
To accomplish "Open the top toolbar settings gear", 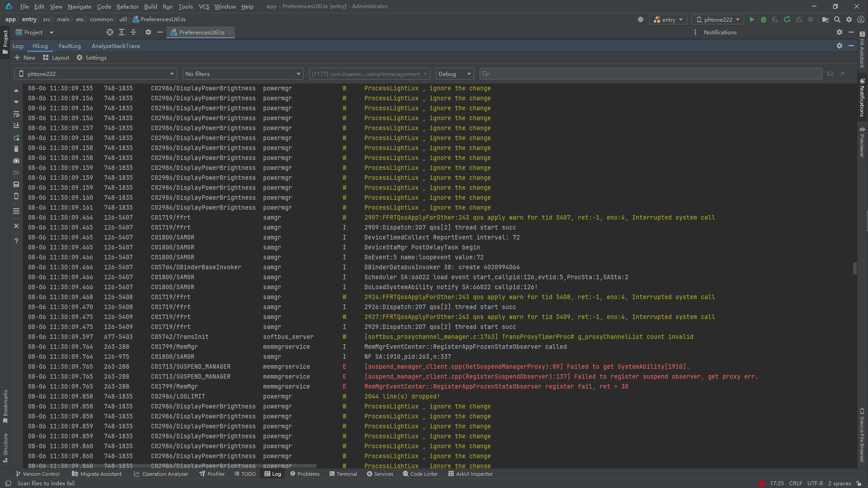I will pyautogui.click(x=849, y=19).
